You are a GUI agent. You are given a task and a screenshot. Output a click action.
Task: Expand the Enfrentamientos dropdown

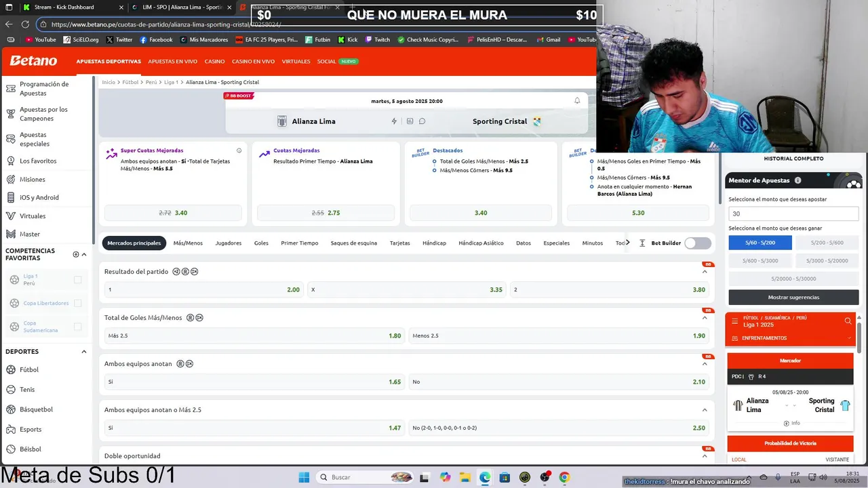pos(791,338)
